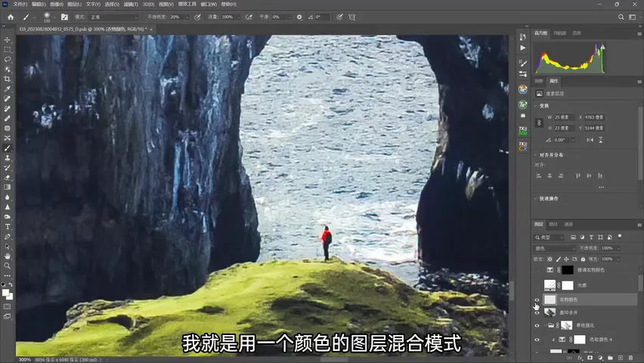This screenshot has height=363, width=644.
Task: Select the Move tool
Action: coord(8,40)
